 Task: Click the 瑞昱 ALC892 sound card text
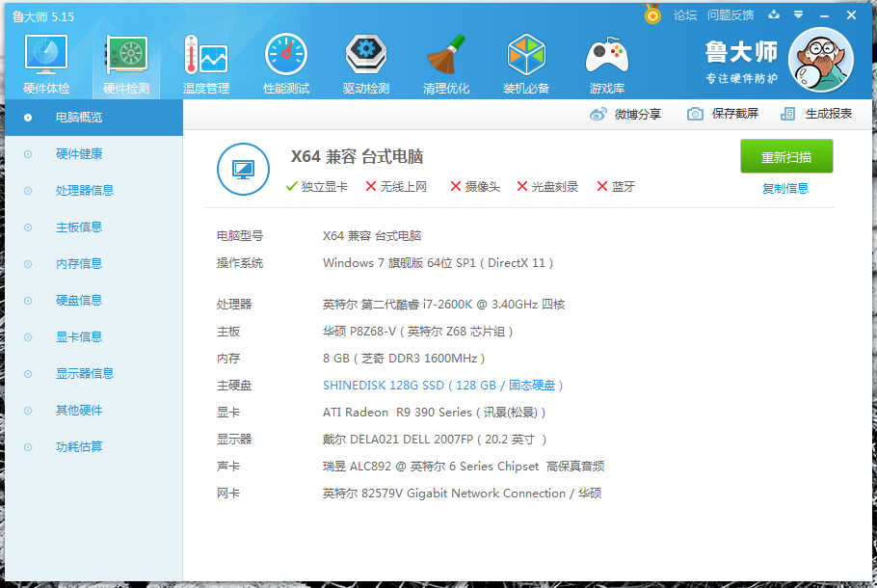(464, 467)
